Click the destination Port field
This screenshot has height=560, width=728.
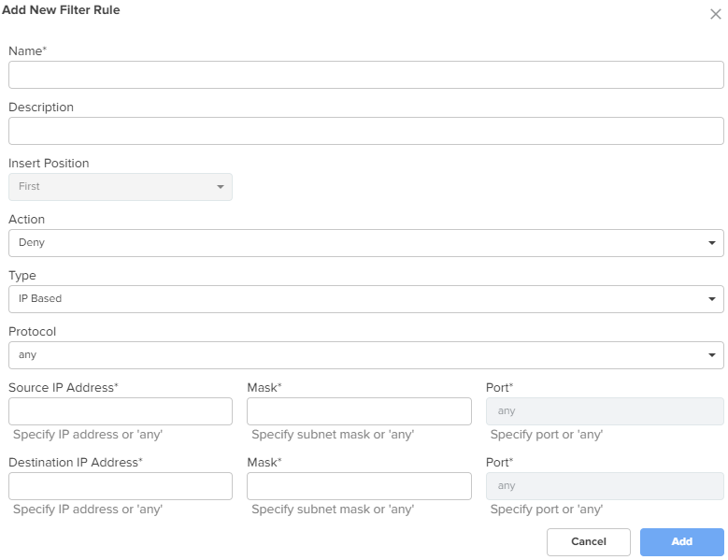coord(605,486)
